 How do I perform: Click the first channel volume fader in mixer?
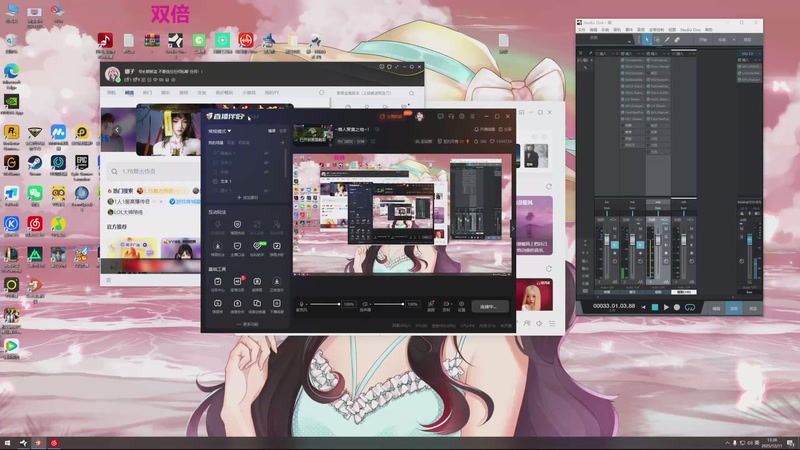pyautogui.click(x=607, y=240)
